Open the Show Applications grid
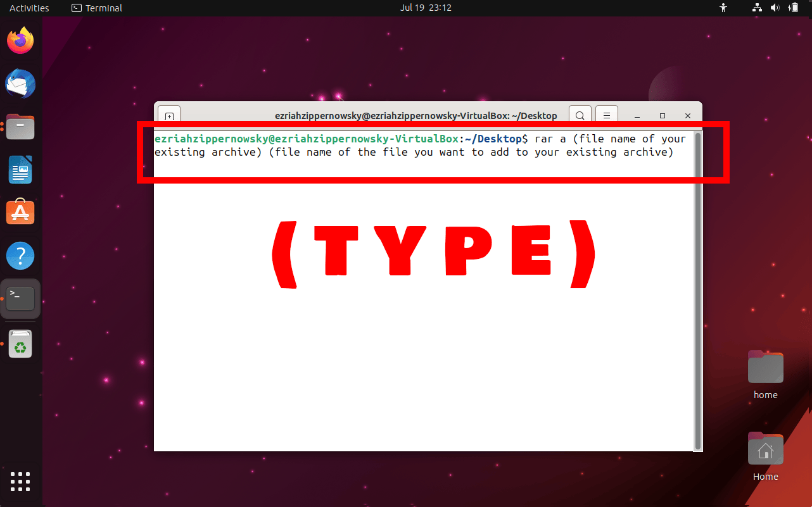The width and height of the screenshot is (812, 507). [20, 482]
